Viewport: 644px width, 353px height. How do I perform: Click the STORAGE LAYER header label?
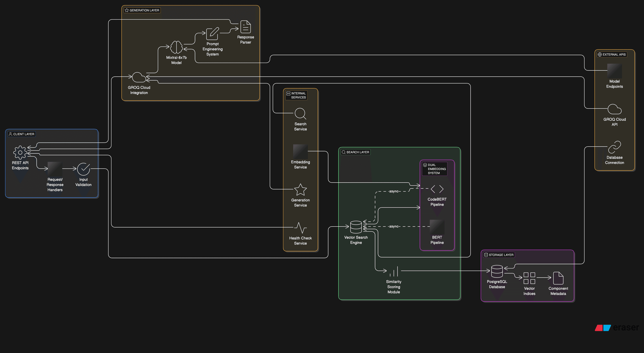coord(499,255)
